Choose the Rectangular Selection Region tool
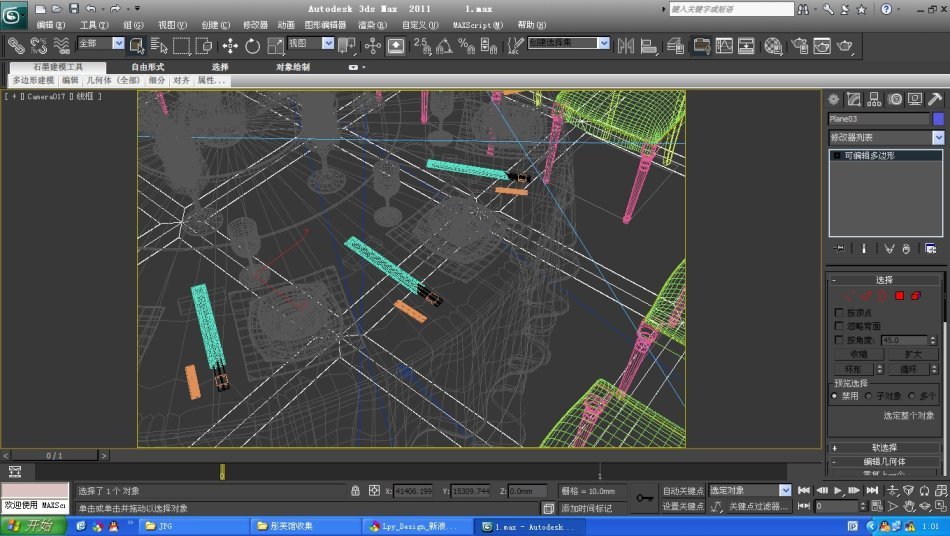 tap(181, 45)
